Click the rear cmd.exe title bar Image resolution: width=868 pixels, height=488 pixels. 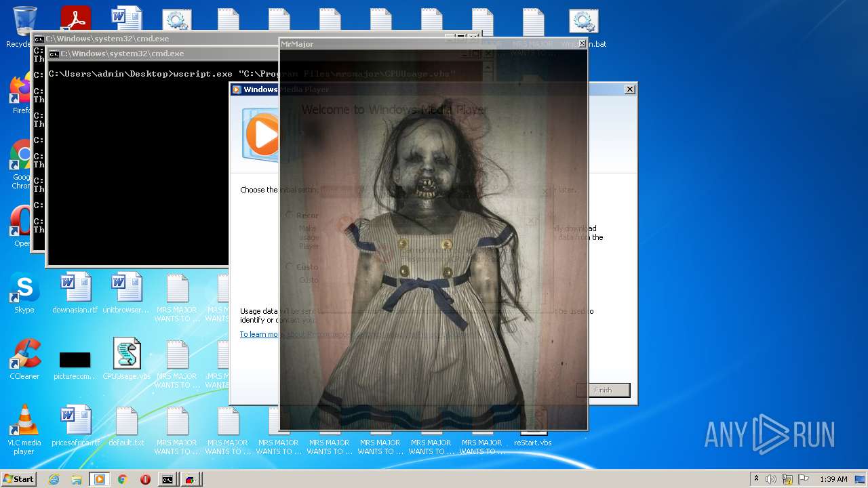pyautogui.click(x=156, y=39)
